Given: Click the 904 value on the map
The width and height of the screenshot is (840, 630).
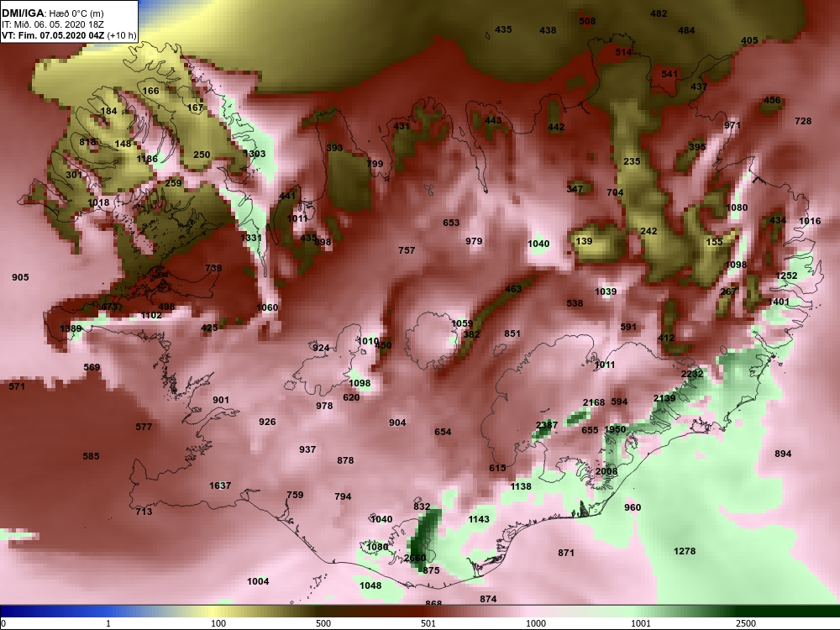Looking at the screenshot, I should tap(397, 423).
